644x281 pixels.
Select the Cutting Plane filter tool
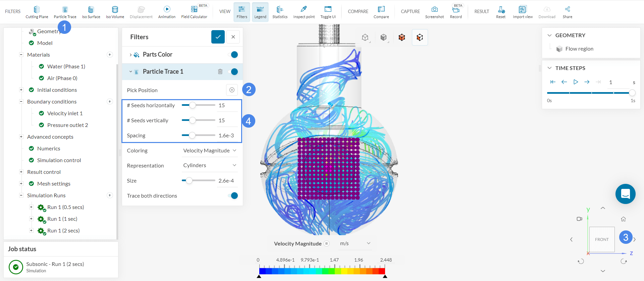pyautogui.click(x=37, y=12)
